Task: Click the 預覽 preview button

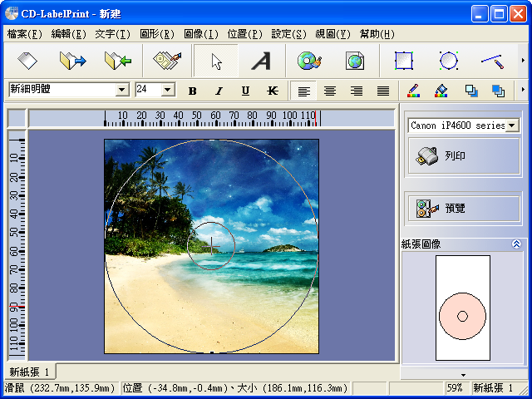Action: coord(464,208)
